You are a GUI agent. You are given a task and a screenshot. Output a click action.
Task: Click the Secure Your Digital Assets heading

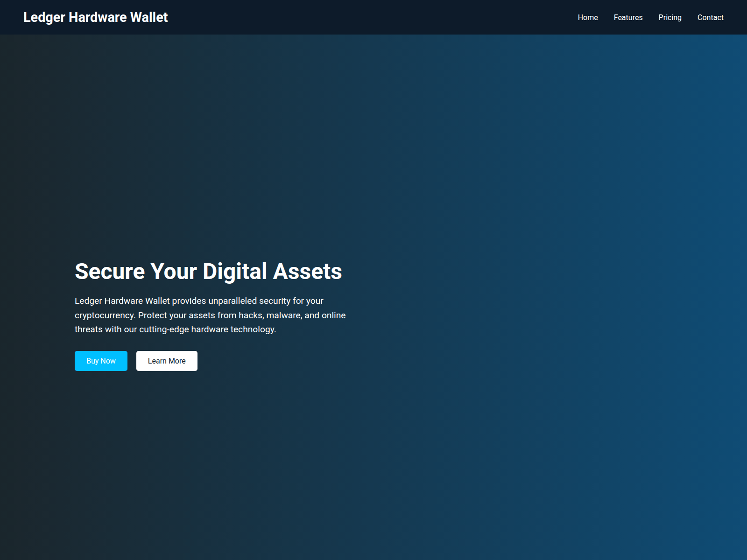click(208, 271)
